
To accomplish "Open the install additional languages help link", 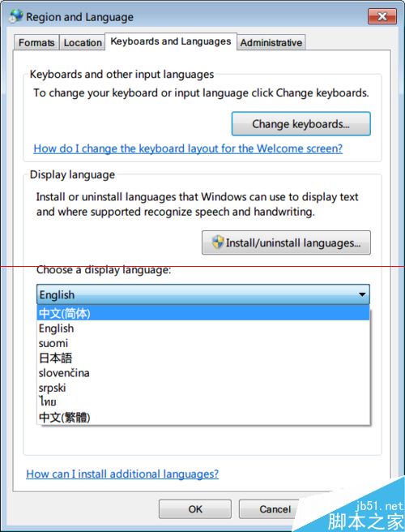I will click(122, 474).
